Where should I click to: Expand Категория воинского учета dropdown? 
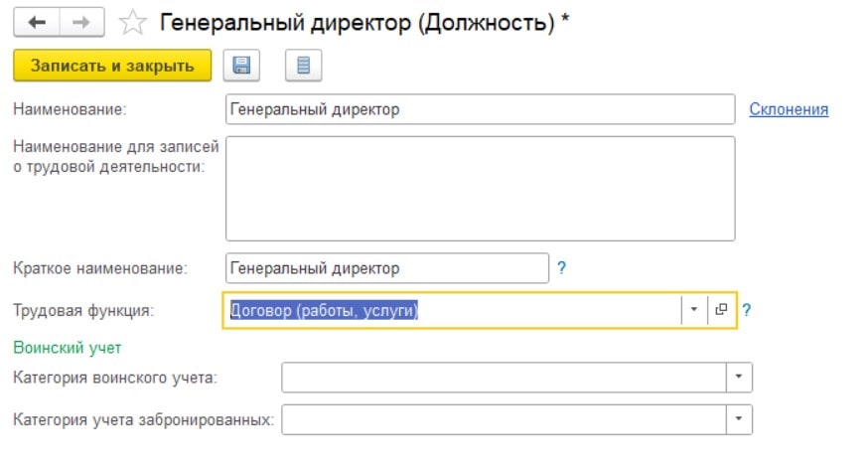coord(739,378)
